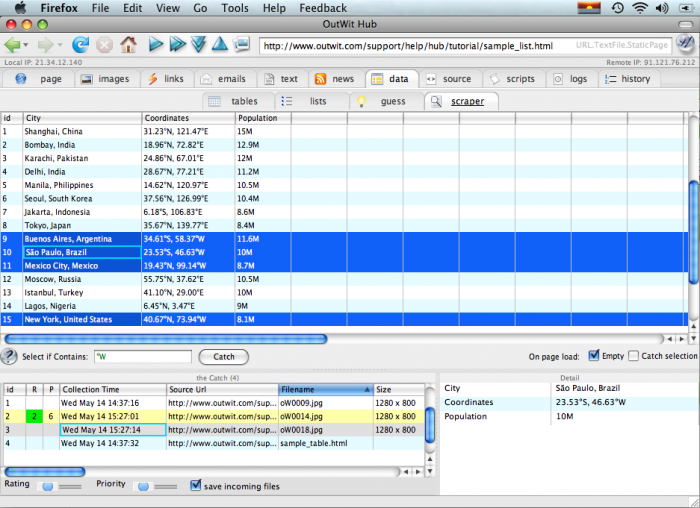Select the scraper sub-tab
The width and height of the screenshot is (700, 508).
461,101
